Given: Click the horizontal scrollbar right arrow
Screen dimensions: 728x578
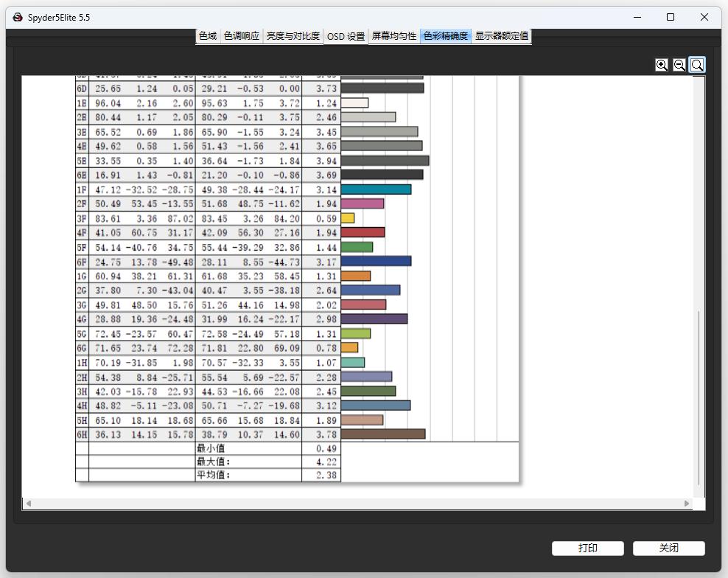Looking at the screenshot, I should [x=687, y=504].
